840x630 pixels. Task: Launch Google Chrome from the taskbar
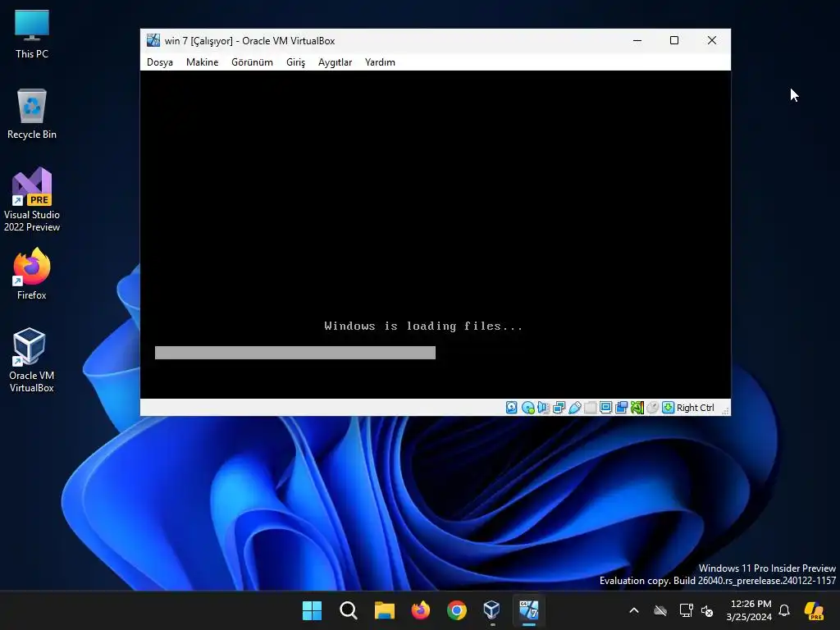(456, 610)
